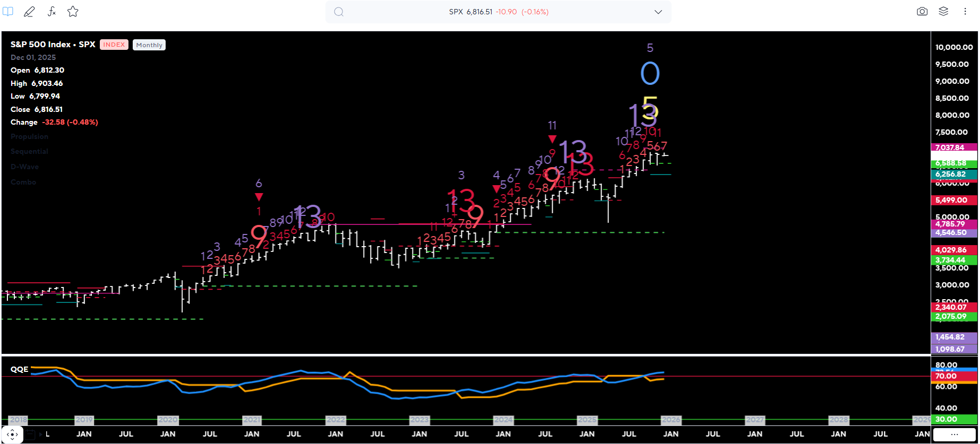Click the star favorite icon
Viewport: 980px width, 444px height.
tap(73, 12)
